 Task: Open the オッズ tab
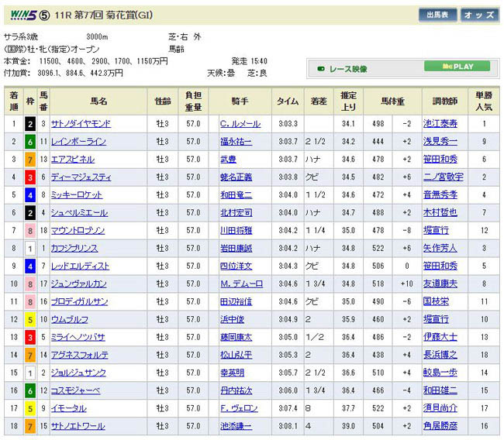pos(479,15)
